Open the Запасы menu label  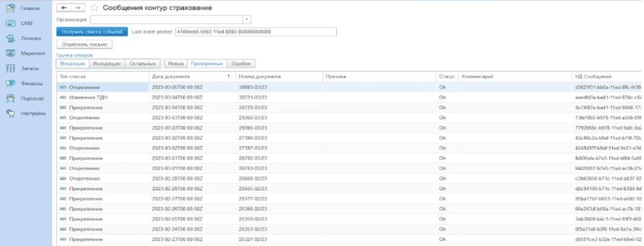point(29,69)
